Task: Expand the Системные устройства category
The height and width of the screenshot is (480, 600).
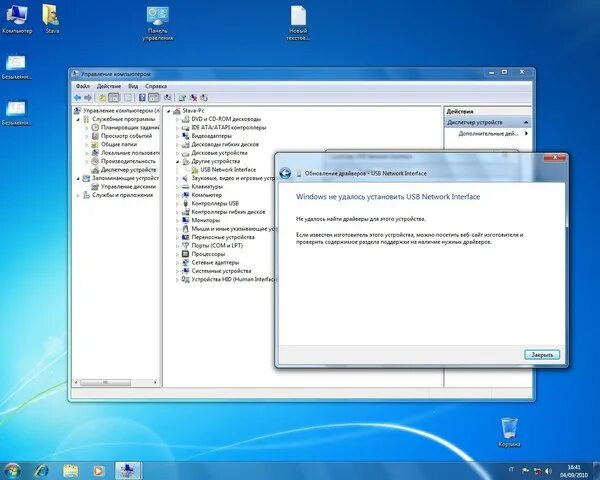Action: point(178,271)
